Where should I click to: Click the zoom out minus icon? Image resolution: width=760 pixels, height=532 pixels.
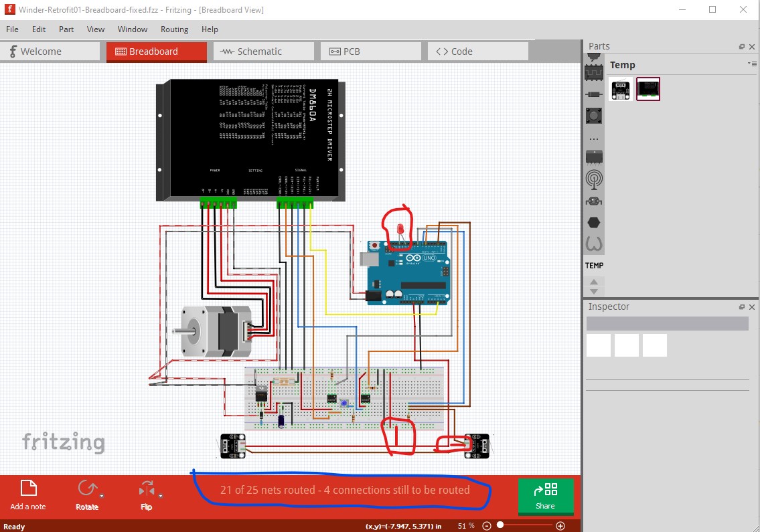(487, 526)
